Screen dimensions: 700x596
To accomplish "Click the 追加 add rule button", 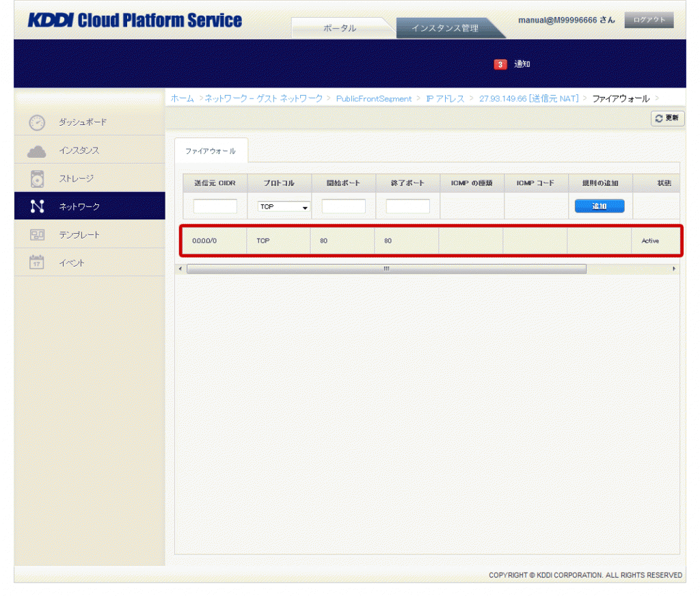I will click(599, 206).
